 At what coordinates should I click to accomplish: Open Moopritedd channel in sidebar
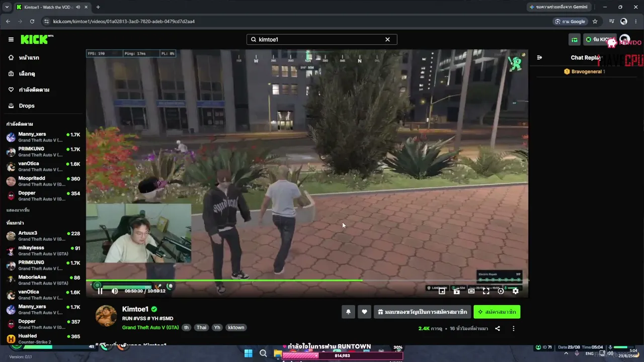click(43, 182)
